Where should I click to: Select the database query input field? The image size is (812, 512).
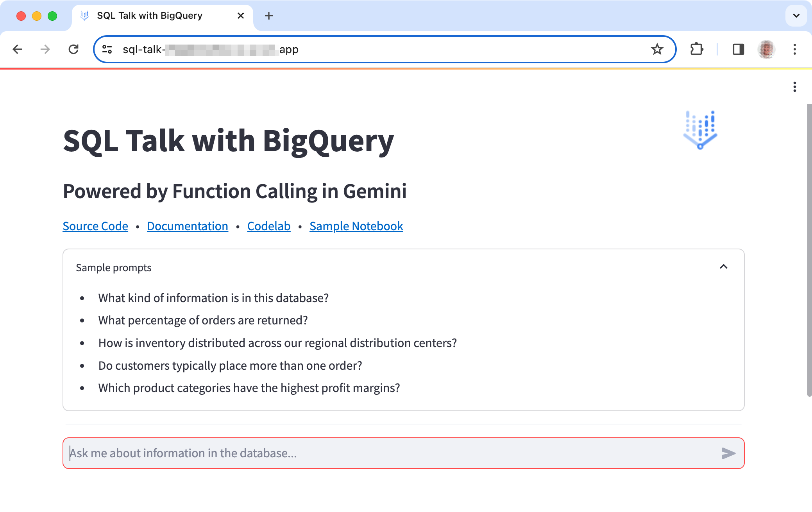(x=403, y=453)
